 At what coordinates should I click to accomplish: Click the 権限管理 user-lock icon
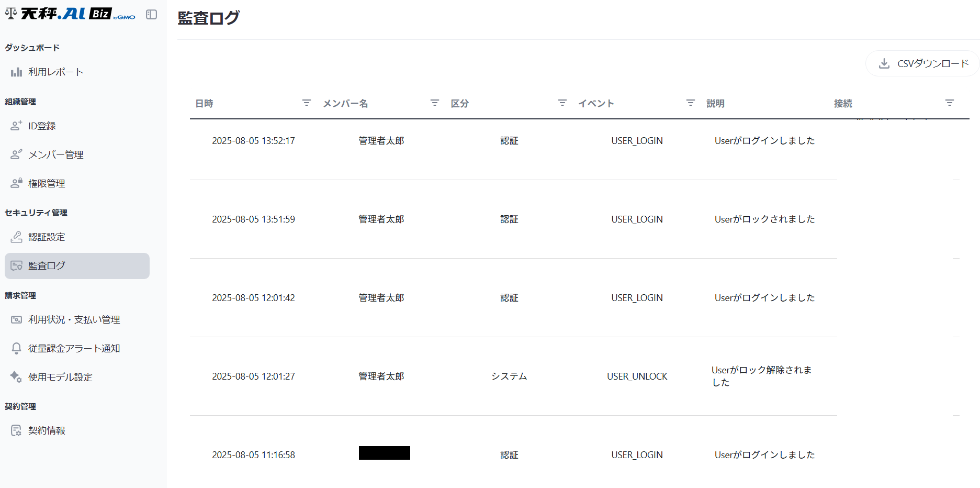(17, 183)
